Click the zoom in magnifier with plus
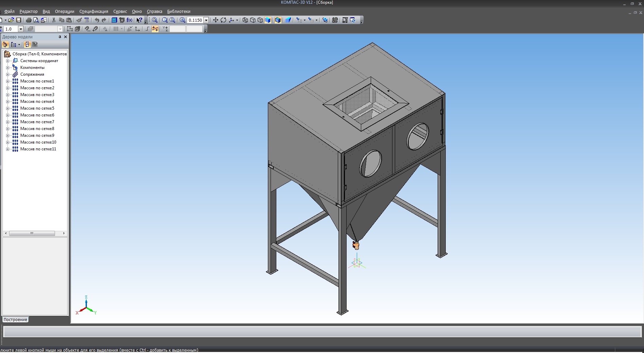The image size is (644, 353). coord(182,20)
